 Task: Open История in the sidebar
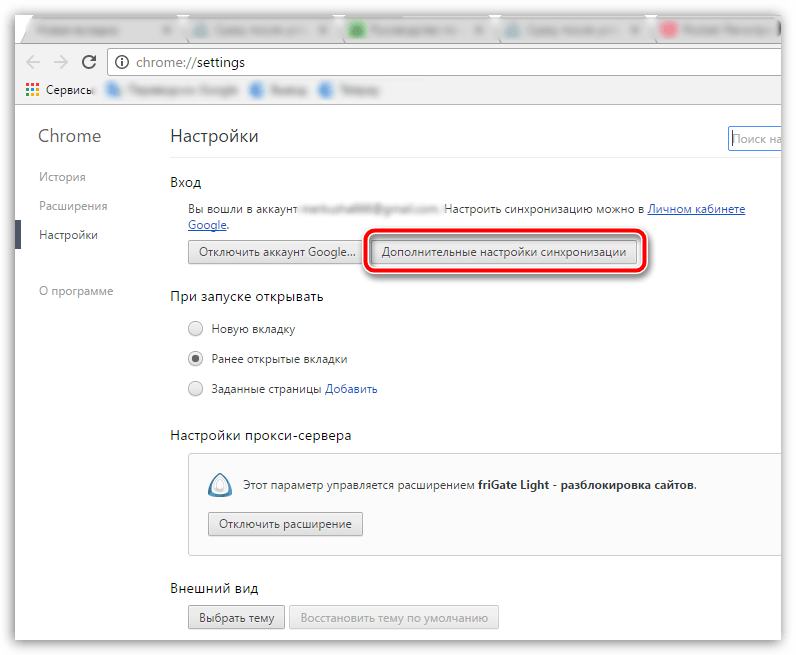click(x=62, y=177)
